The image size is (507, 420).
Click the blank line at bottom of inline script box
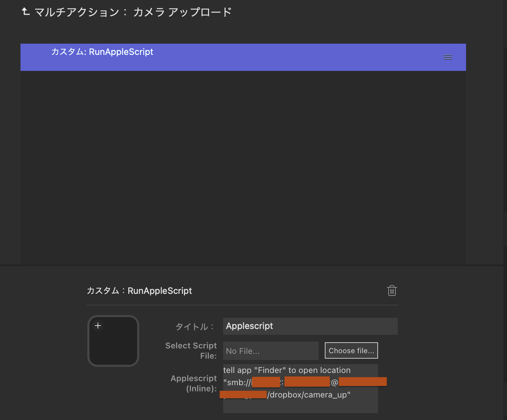pyautogui.click(x=300, y=406)
